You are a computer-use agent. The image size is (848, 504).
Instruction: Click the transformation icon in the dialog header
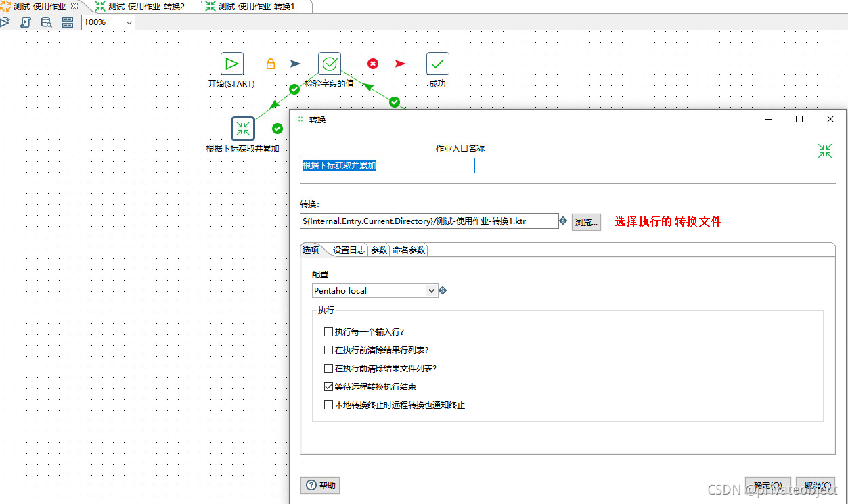point(824,151)
